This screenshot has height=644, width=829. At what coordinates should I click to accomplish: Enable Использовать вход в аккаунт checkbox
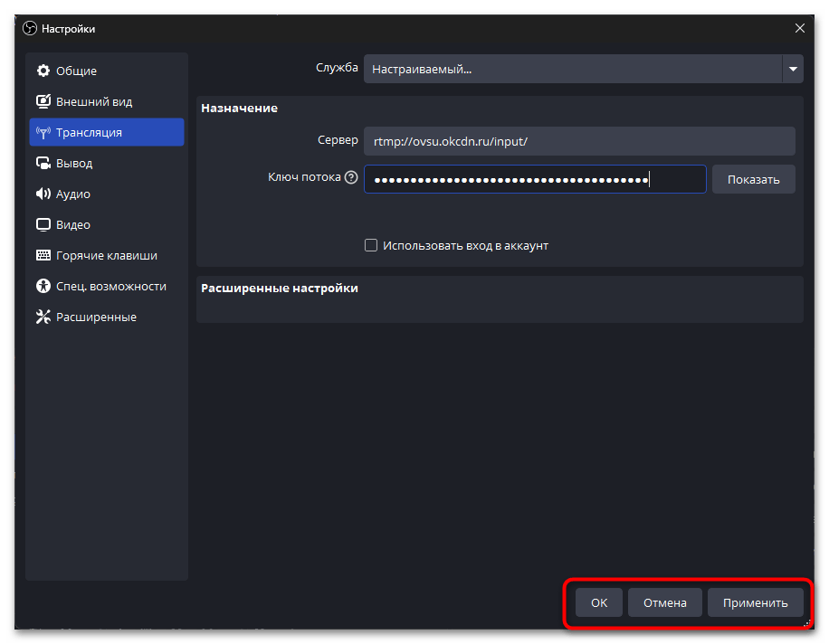370,245
